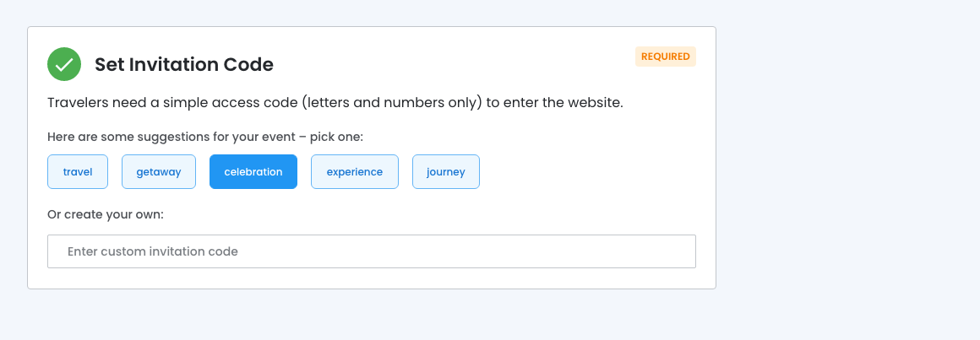
Task: Click the 'Or create your own:' label
Action: click(x=106, y=214)
